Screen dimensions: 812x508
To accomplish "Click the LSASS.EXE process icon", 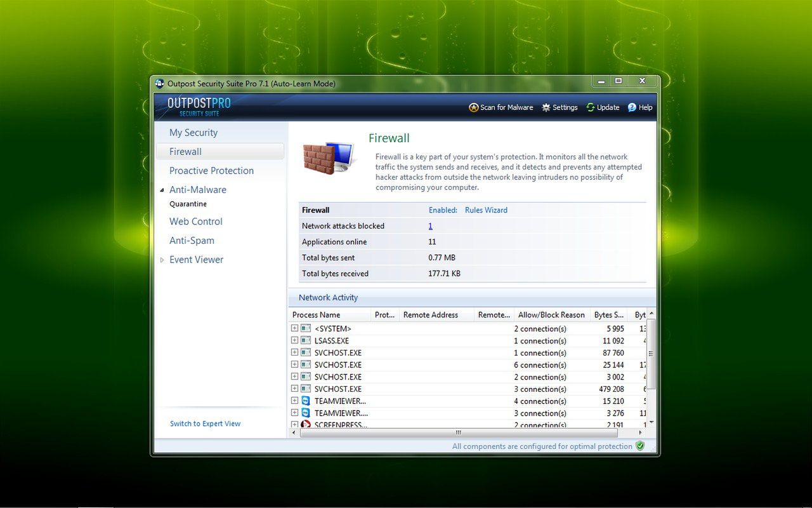I will pos(306,340).
